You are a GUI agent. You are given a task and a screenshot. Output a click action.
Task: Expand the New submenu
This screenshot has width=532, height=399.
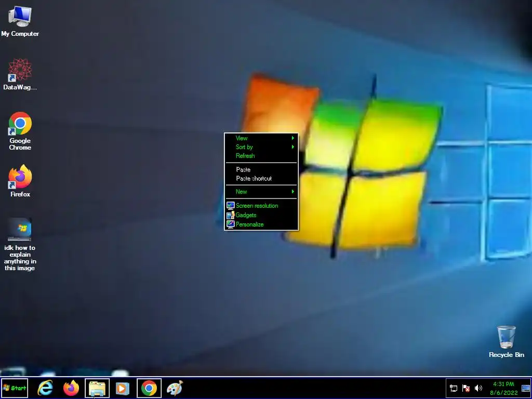point(261,192)
